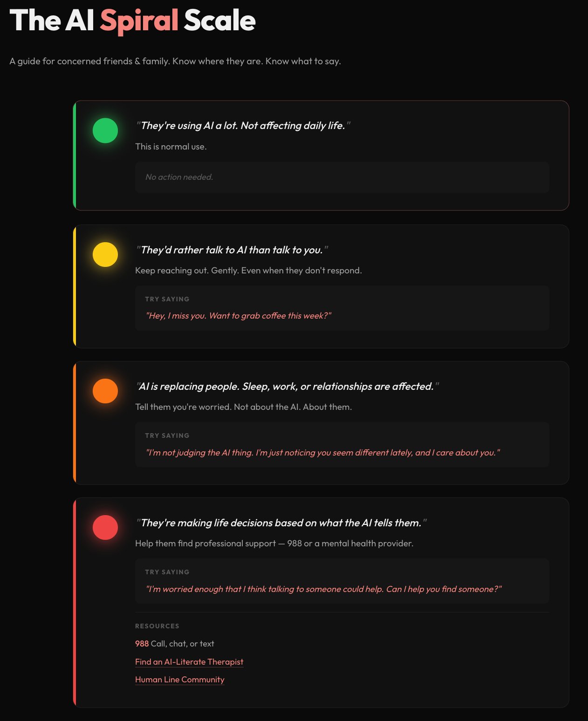Click the "Tell them you're worried" advice text
This screenshot has width=588, height=721.
click(x=243, y=407)
